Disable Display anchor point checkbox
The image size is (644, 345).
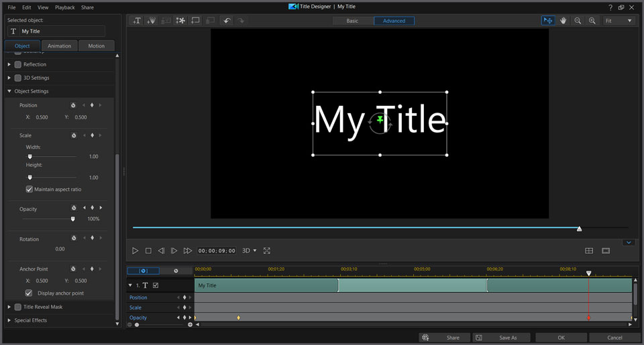[29, 293]
